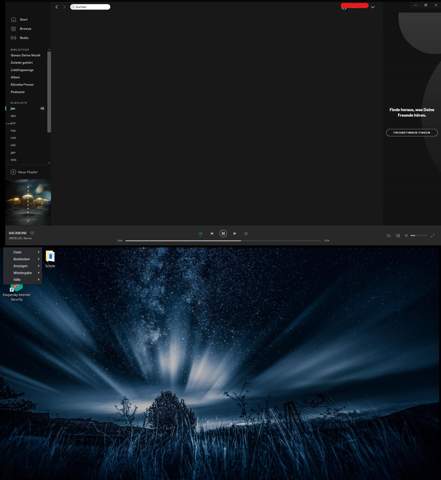Viewport: 441px width, 480px height.
Task: Open the connect-to-device menu
Action: [x=398, y=236]
